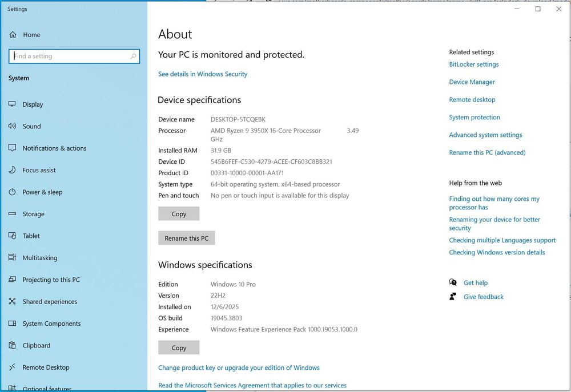Click the Sound speaker icon

[12, 126]
